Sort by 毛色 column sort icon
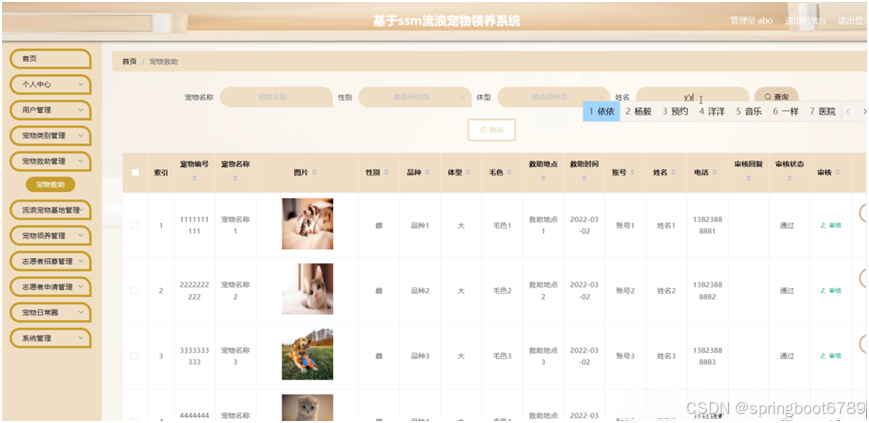The width and height of the screenshot is (869, 423). 509,173
